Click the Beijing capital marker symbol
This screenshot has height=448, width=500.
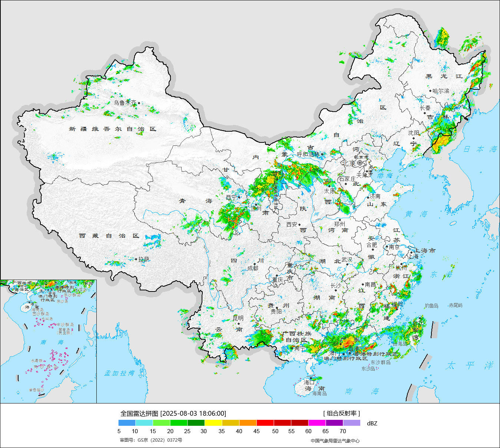pos(360,163)
